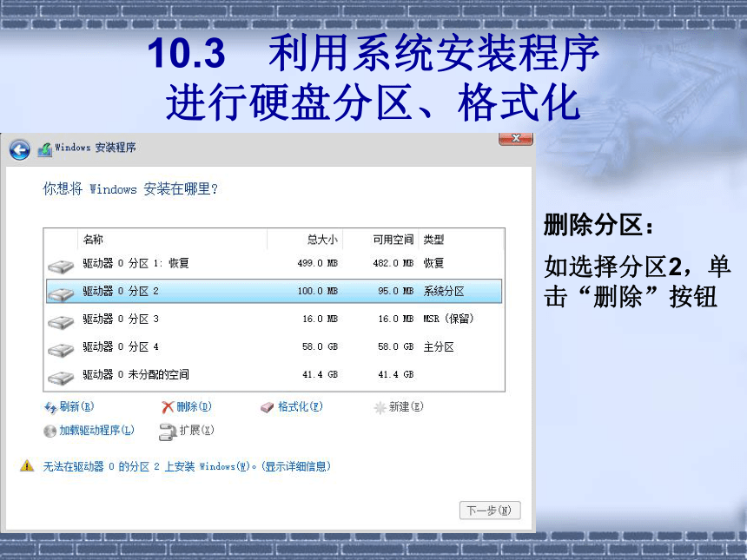Click the 新建(E) link

coord(406,406)
